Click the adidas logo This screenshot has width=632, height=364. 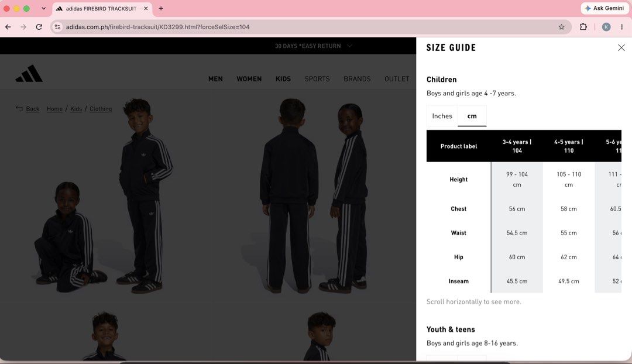click(x=29, y=73)
